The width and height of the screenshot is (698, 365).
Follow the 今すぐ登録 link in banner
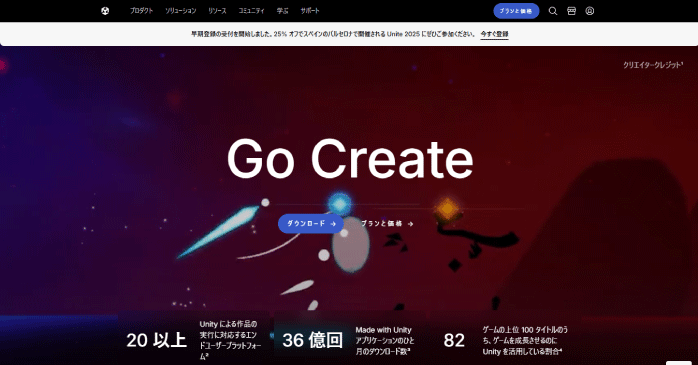pos(494,34)
